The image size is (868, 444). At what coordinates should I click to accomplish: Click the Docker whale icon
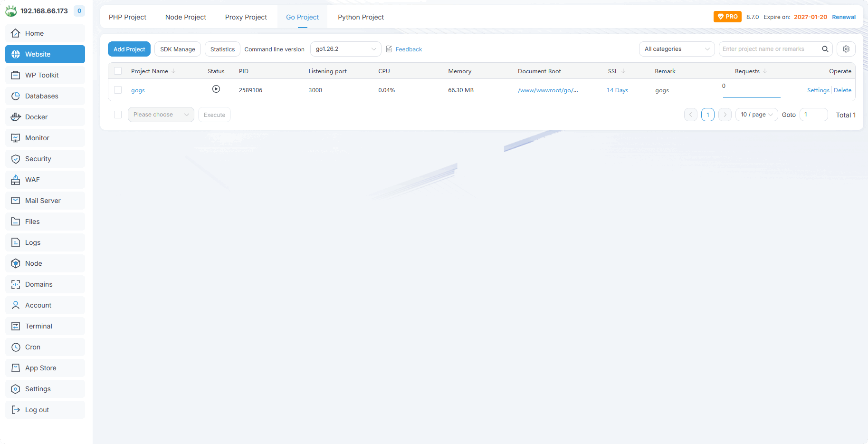[16, 117]
